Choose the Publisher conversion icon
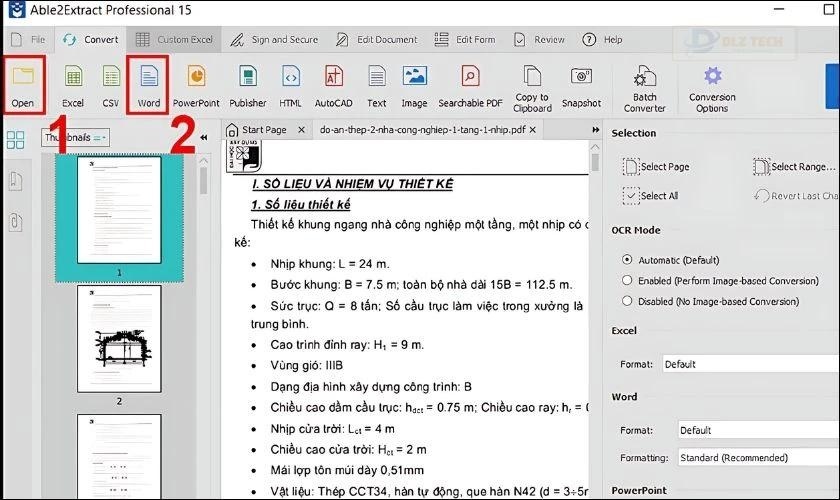Image resolution: width=840 pixels, height=500 pixels. 248,77
